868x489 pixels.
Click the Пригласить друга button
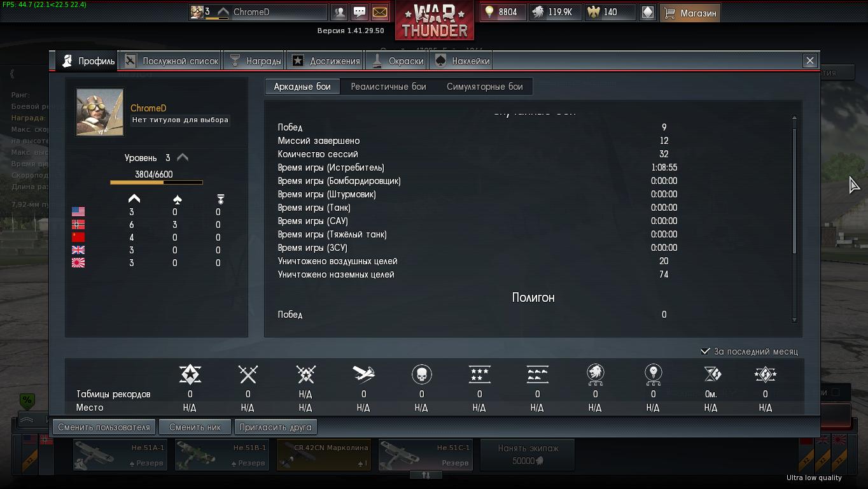(x=276, y=427)
